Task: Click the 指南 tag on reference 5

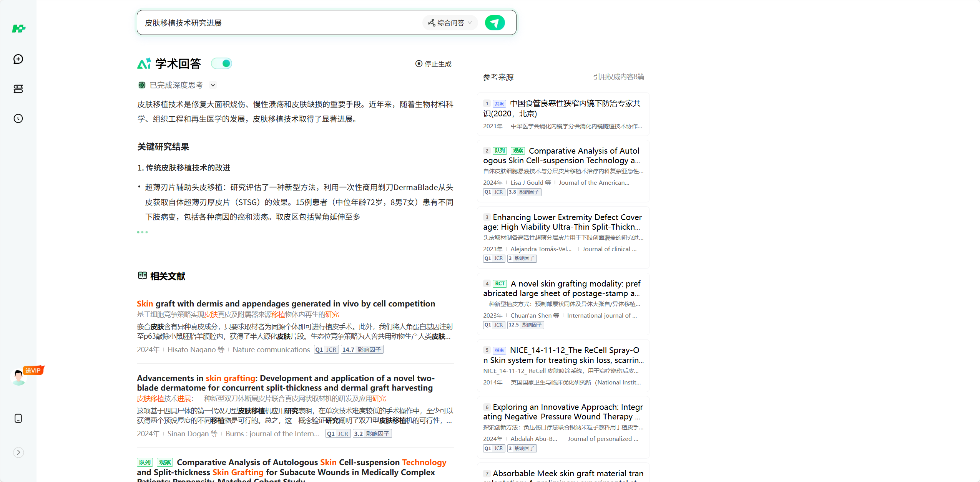Action: coord(499,350)
